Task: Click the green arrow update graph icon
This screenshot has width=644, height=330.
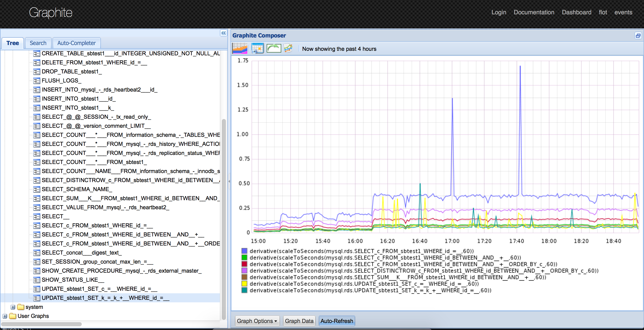Action: [274, 48]
